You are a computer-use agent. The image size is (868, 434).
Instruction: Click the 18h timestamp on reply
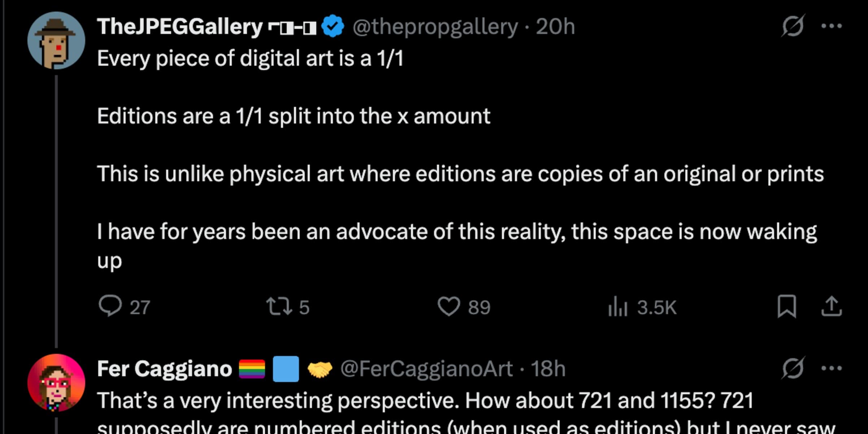pyautogui.click(x=548, y=369)
